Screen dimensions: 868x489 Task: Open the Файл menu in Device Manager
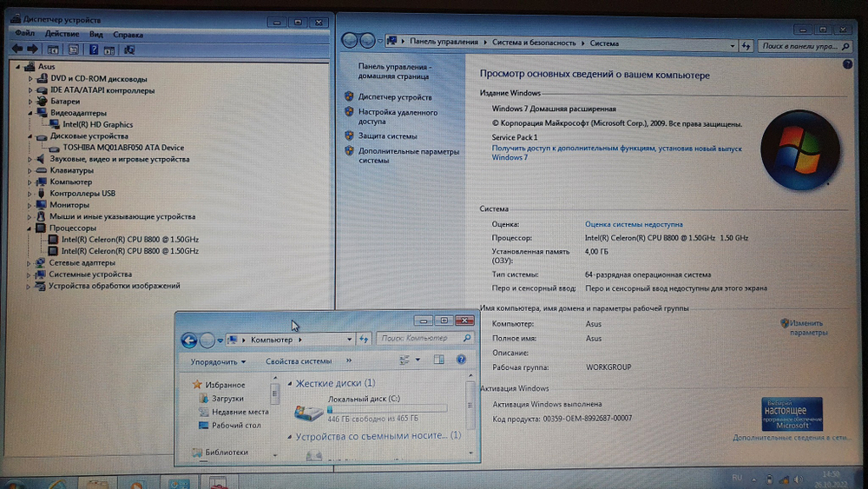pos(25,34)
